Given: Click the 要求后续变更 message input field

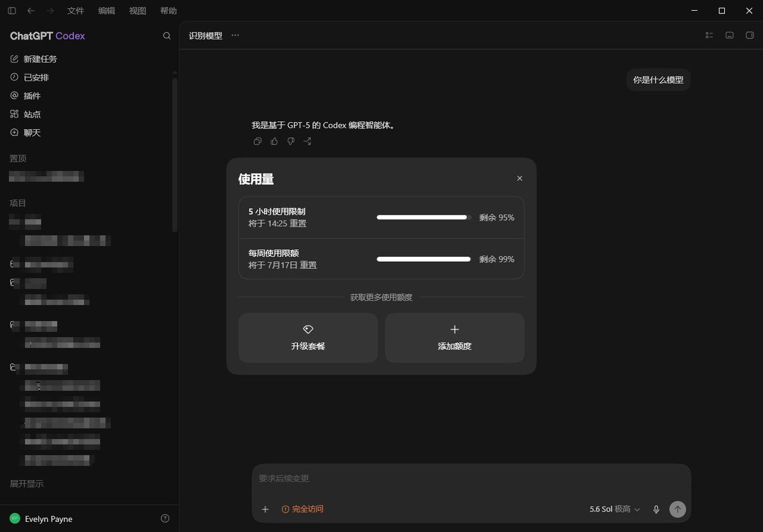Looking at the screenshot, I should 471,479.
